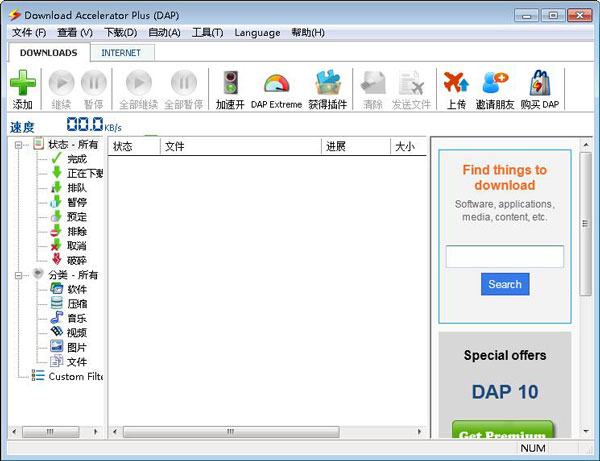
Task: Click the green Get Premium button
Action: pos(504,434)
